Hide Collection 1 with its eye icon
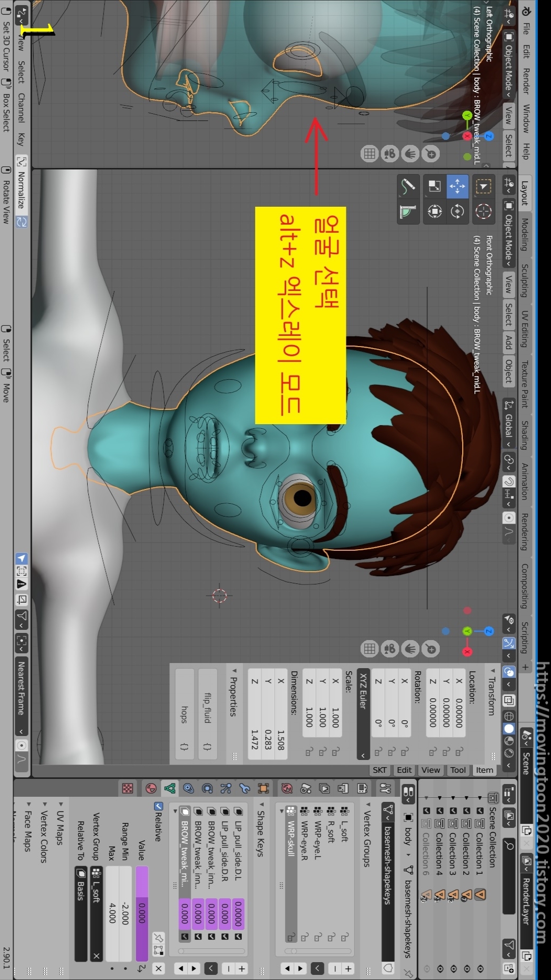551x980 pixels. point(480,968)
